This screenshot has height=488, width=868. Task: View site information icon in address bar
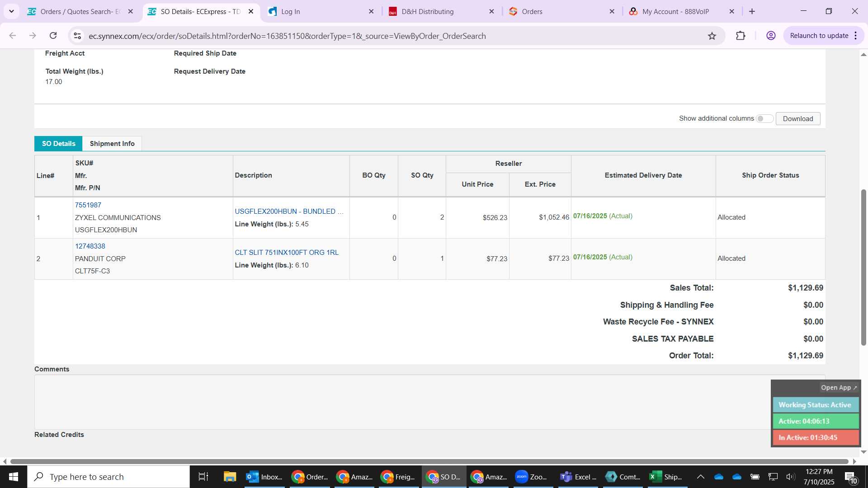click(x=77, y=36)
